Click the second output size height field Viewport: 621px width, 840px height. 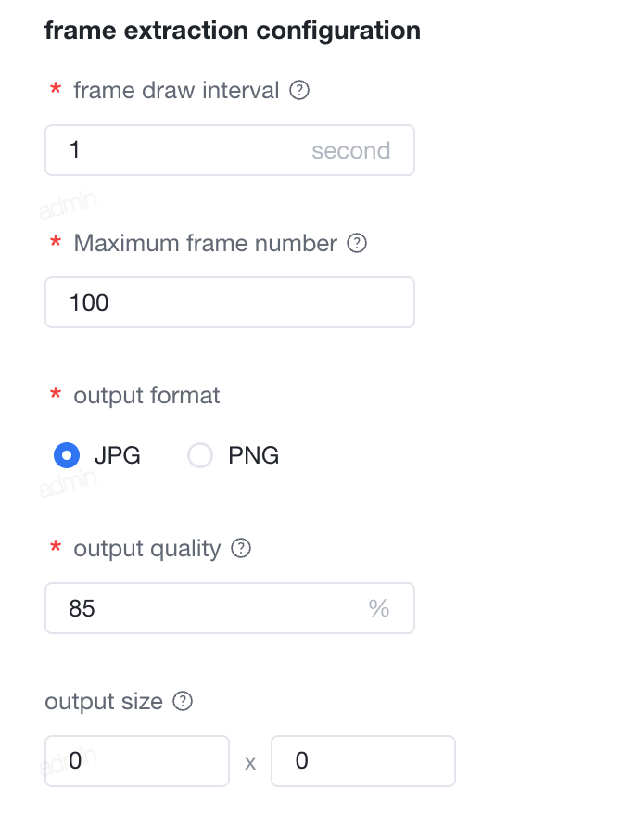363,760
